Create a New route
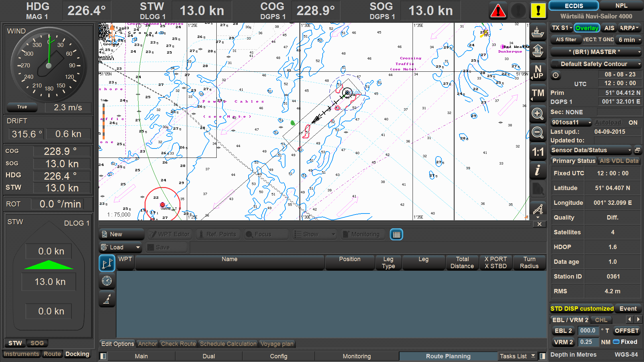The image size is (644, 362). pyautogui.click(x=121, y=234)
